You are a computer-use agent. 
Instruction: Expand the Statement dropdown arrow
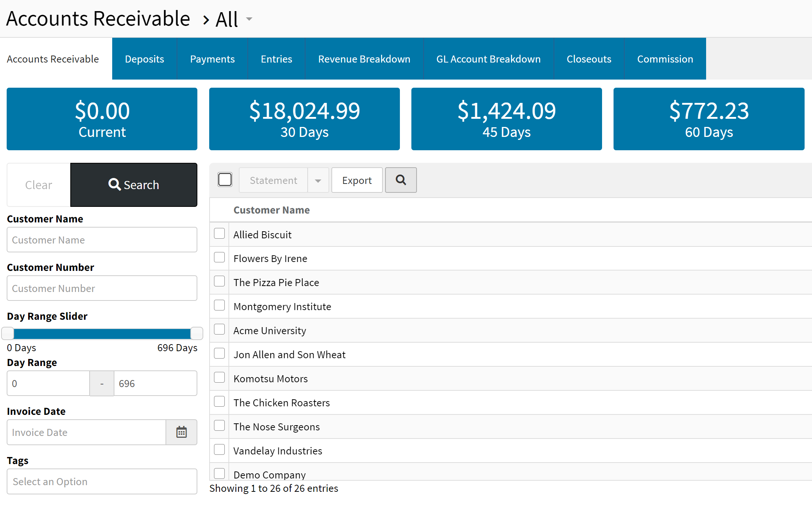pos(318,181)
